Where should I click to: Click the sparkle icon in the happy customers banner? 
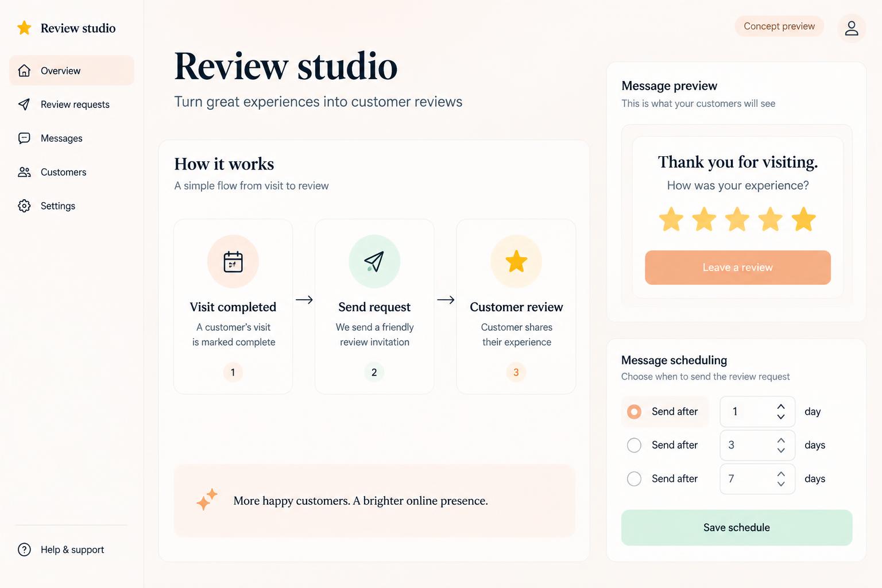click(207, 499)
